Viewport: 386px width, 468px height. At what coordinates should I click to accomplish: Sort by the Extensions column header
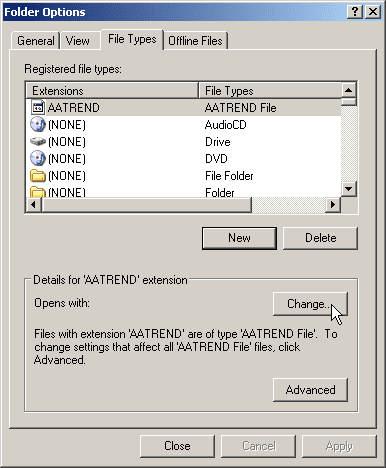112,90
